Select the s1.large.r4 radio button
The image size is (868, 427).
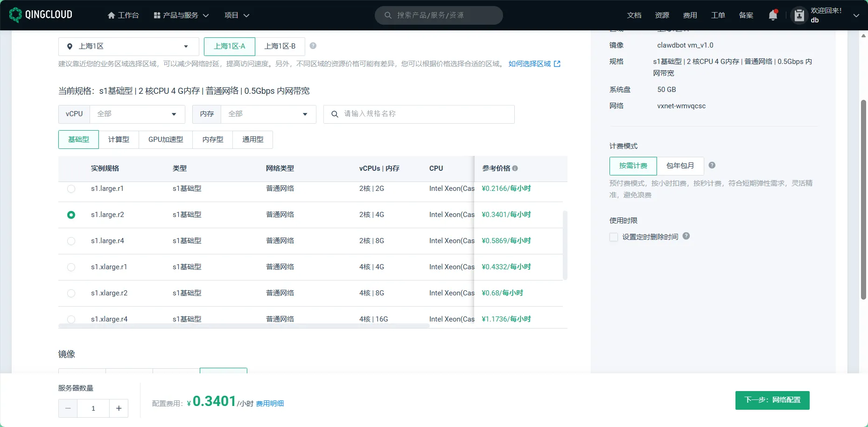71,241
